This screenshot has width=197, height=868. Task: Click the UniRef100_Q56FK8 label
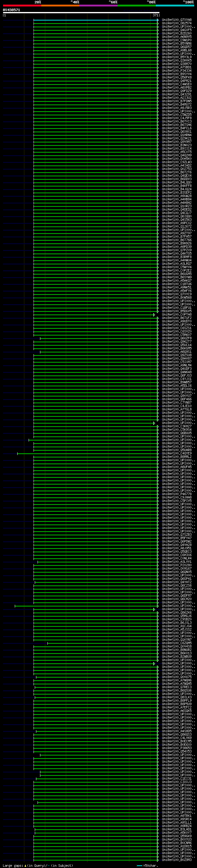click(177, 78)
